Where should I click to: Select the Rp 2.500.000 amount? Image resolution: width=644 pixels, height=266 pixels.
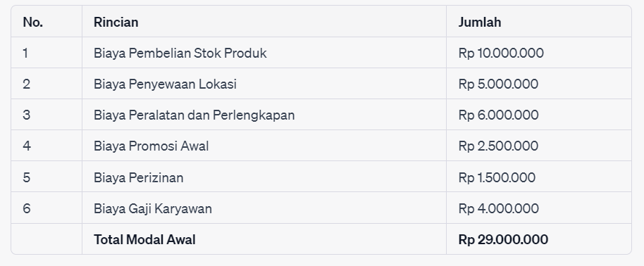click(x=498, y=146)
